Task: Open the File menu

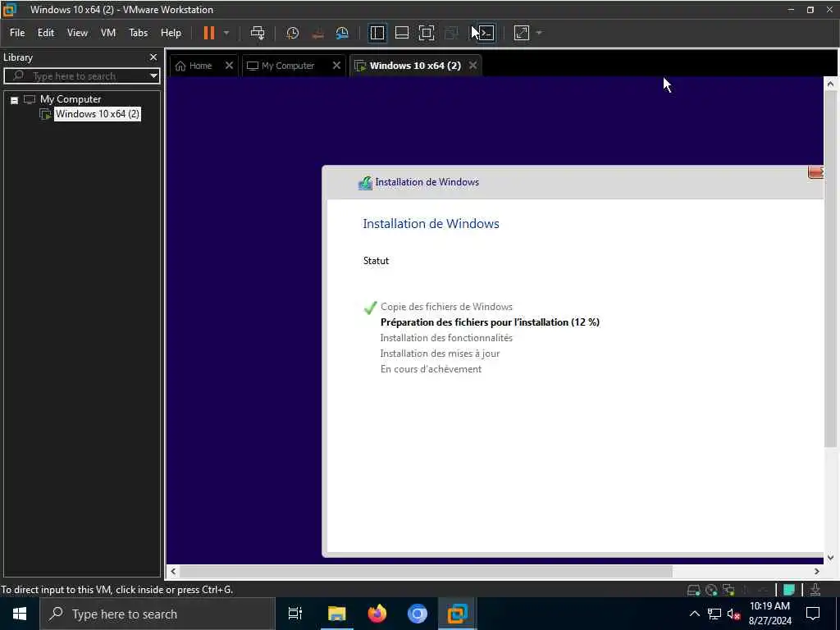Action: click(x=17, y=33)
